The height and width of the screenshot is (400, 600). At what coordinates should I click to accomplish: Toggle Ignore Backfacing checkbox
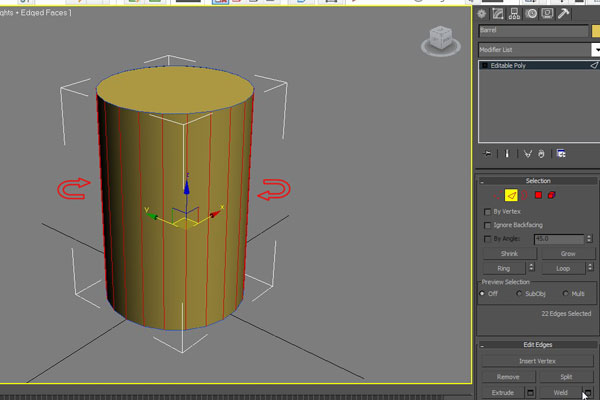coord(488,226)
